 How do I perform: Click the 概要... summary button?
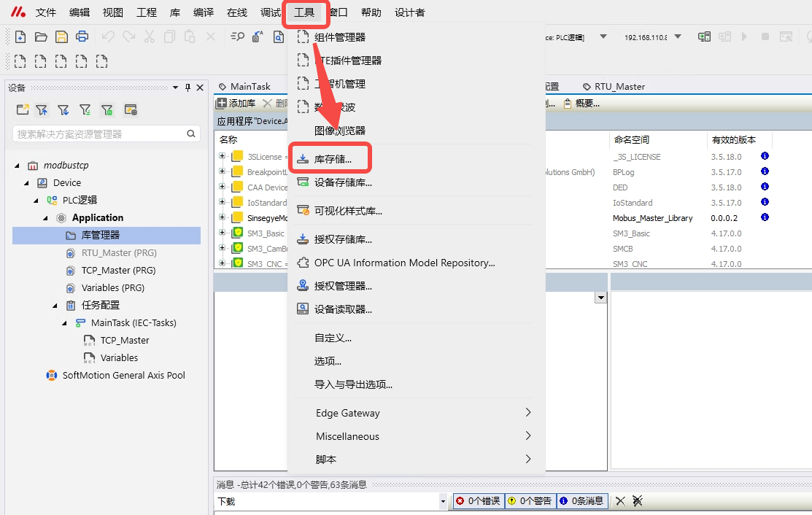(581, 104)
